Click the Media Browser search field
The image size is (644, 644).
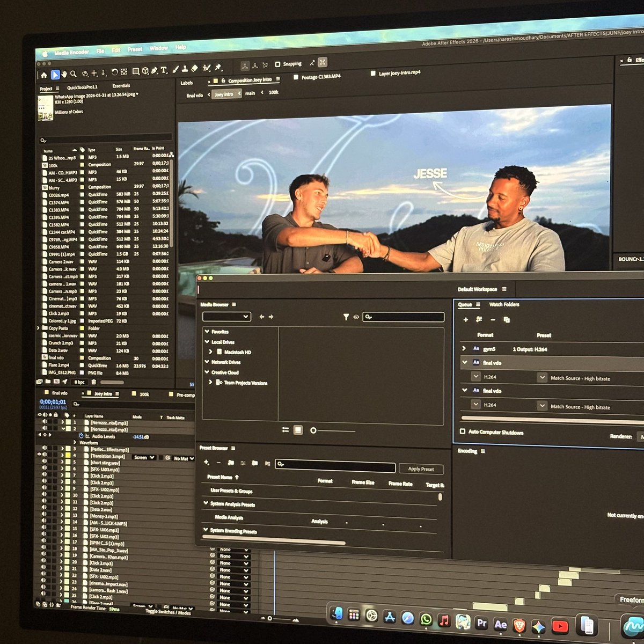pos(404,317)
